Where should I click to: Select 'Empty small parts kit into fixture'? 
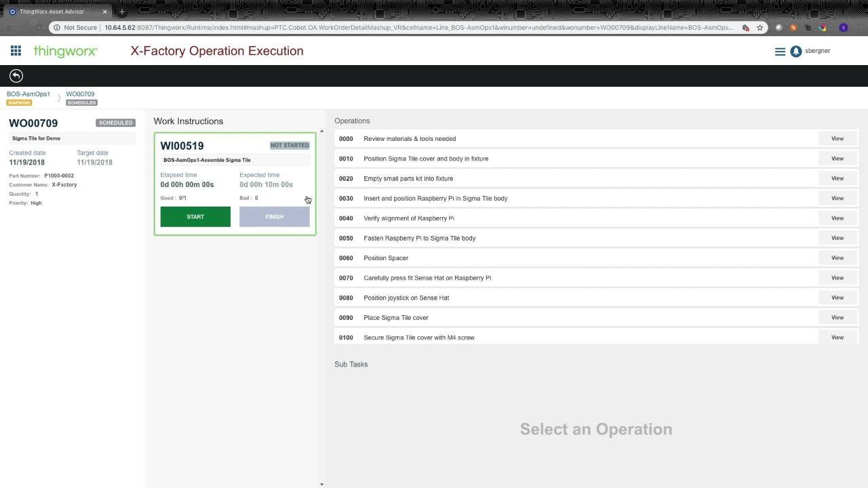408,178
